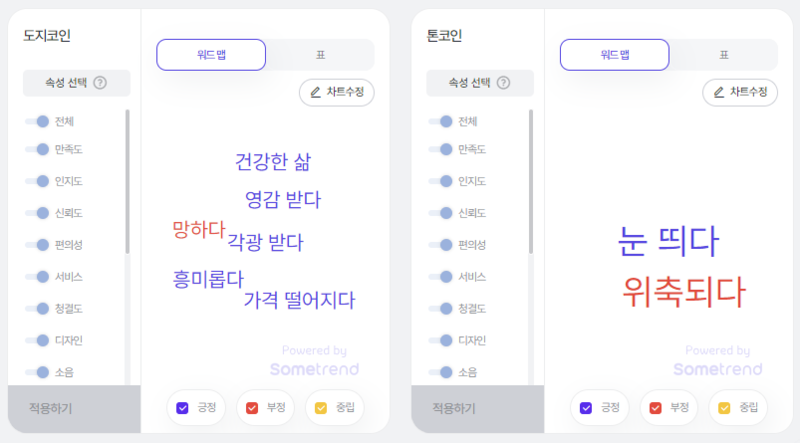
Task: Toggle the 전체 switch in the 도지코인 panel
Action: 38,121
